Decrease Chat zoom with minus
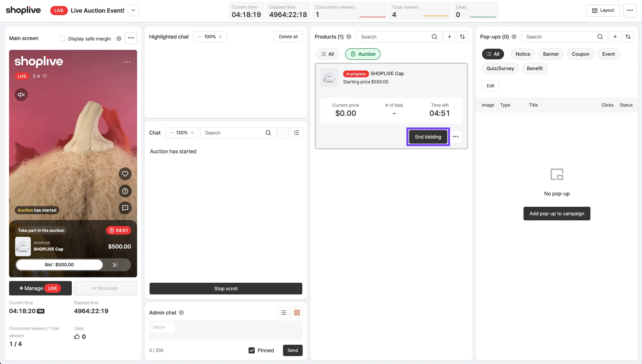The width and height of the screenshot is (642, 364). coord(171,133)
